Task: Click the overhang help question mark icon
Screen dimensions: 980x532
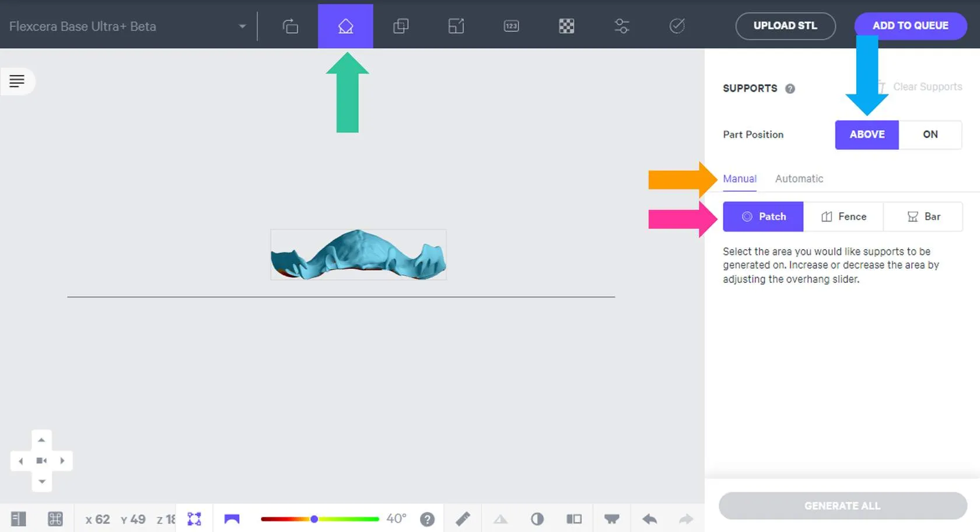Action: tap(427, 519)
